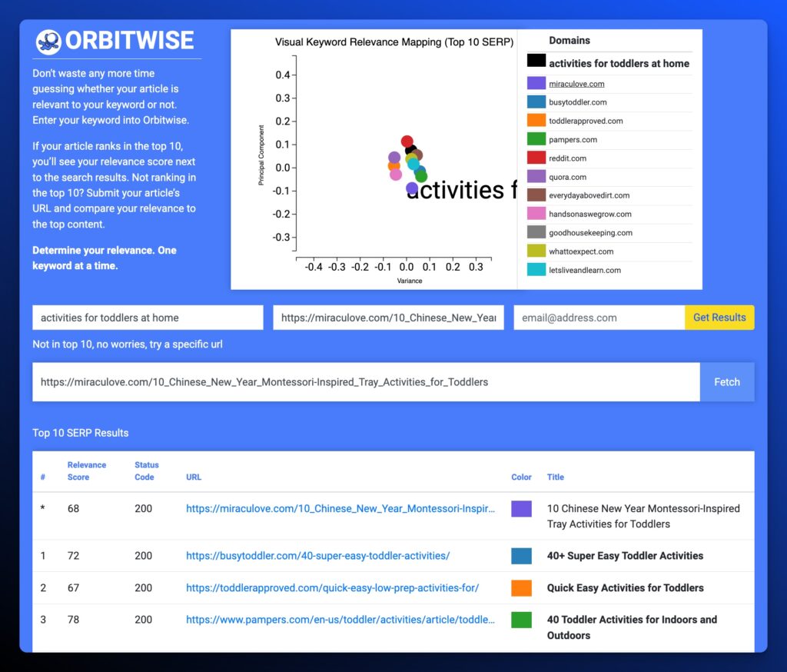Select the long specific URL input box
Viewport: 787px width, 672px height.
click(366, 382)
